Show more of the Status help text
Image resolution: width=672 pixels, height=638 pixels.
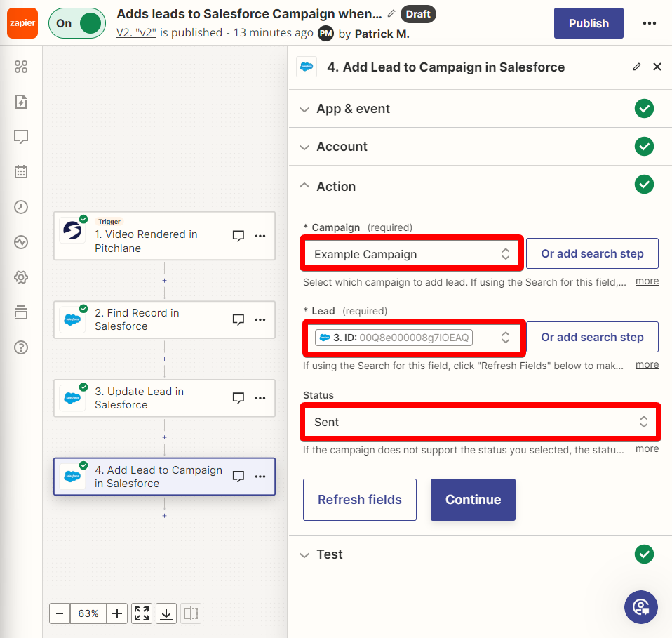tap(647, 449)
